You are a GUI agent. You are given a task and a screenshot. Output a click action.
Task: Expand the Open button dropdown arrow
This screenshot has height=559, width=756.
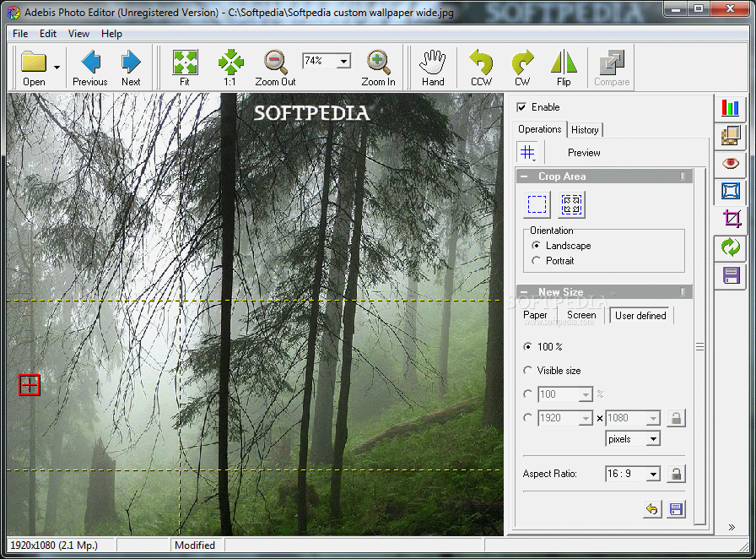coord(57,68)
